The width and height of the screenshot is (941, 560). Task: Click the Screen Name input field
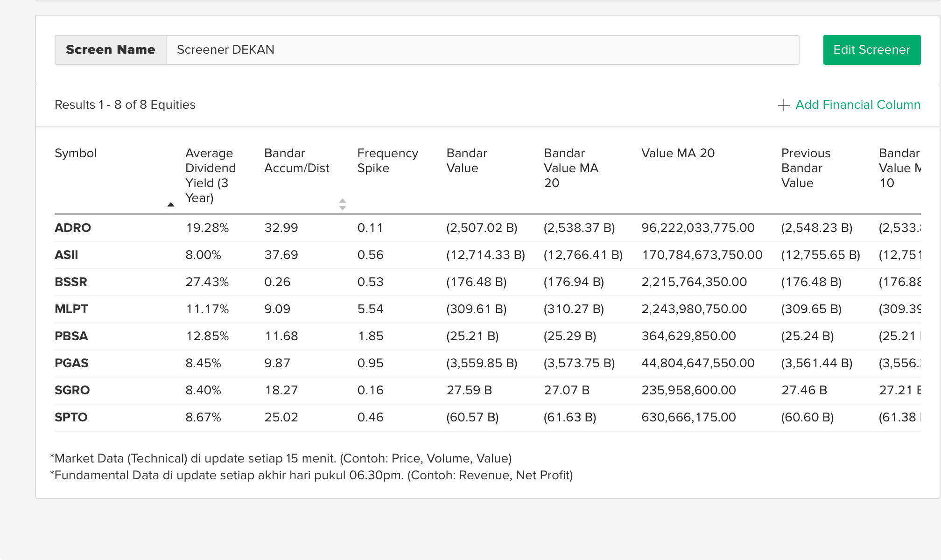482,50
